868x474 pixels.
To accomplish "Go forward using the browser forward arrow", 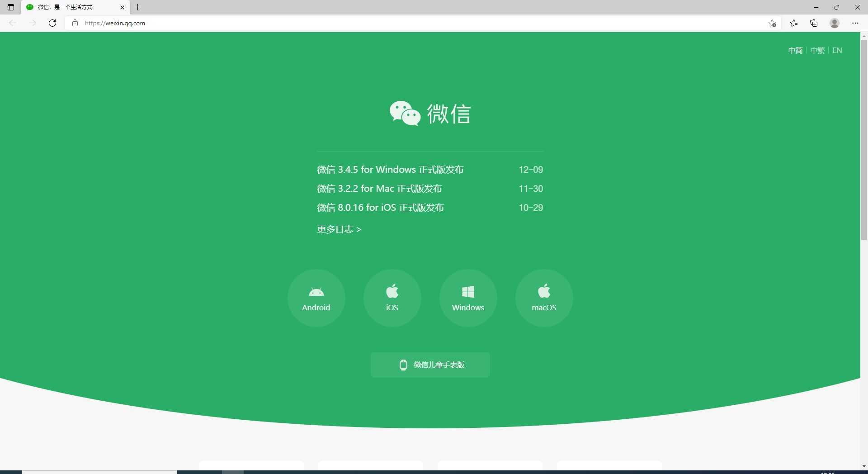I will tap(33, 23).
